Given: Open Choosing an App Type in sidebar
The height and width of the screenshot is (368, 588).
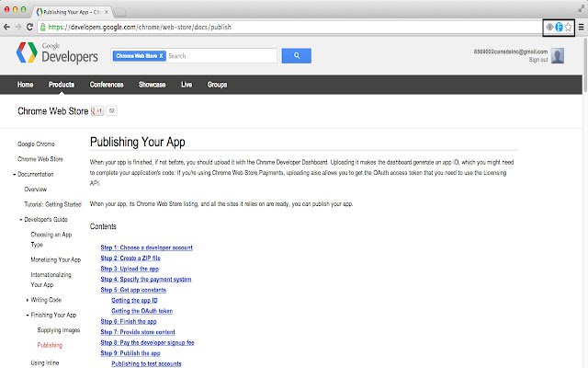Looking at the screenshot, I should tap(51, 239).
